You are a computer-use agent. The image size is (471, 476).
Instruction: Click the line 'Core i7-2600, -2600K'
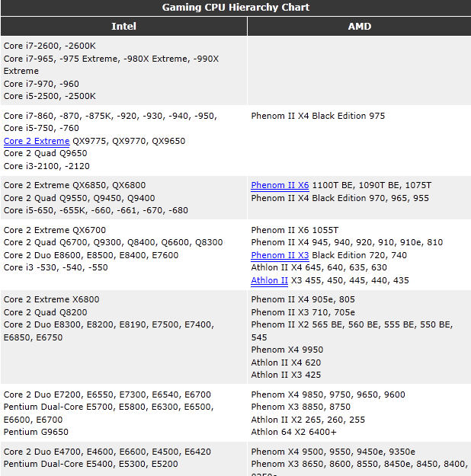(x=50, y=46)
